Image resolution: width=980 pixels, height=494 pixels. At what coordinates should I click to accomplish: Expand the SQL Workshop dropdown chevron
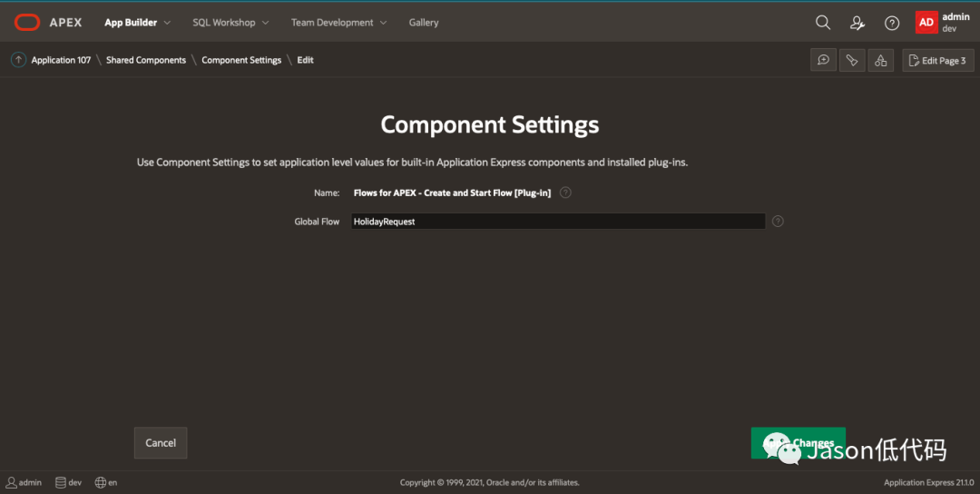[x=265, y=23]
